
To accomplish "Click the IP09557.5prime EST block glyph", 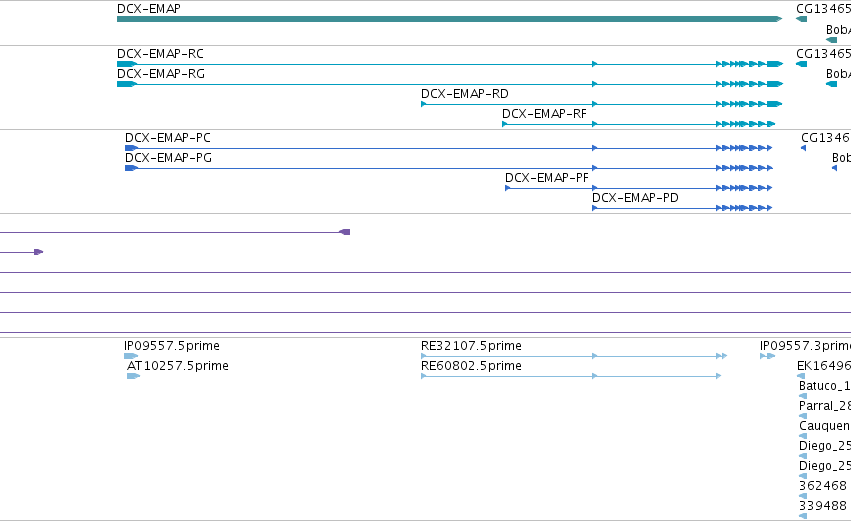I will click(x=131, y=356).
